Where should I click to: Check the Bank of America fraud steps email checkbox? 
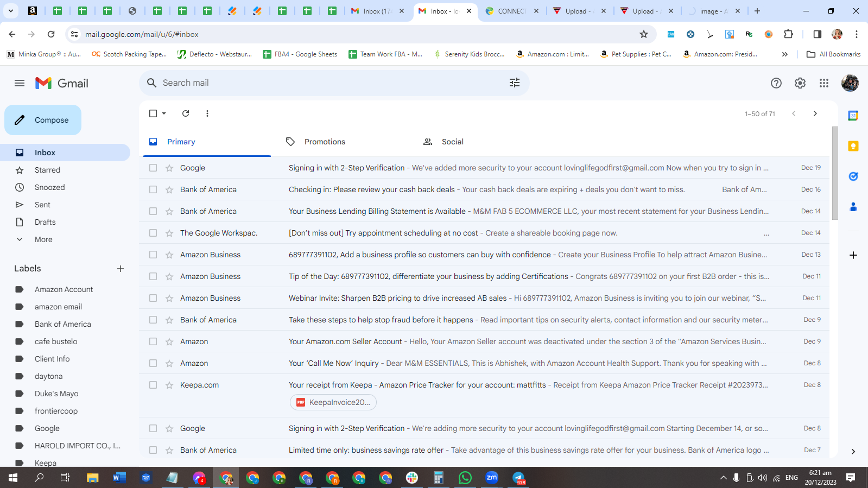pyautogui.click(x=153, y=320)
